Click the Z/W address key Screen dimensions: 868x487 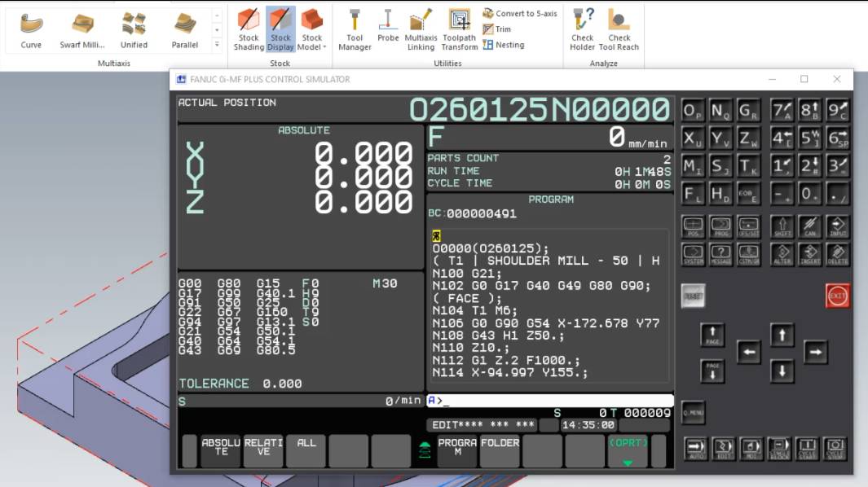click(748, 138)
